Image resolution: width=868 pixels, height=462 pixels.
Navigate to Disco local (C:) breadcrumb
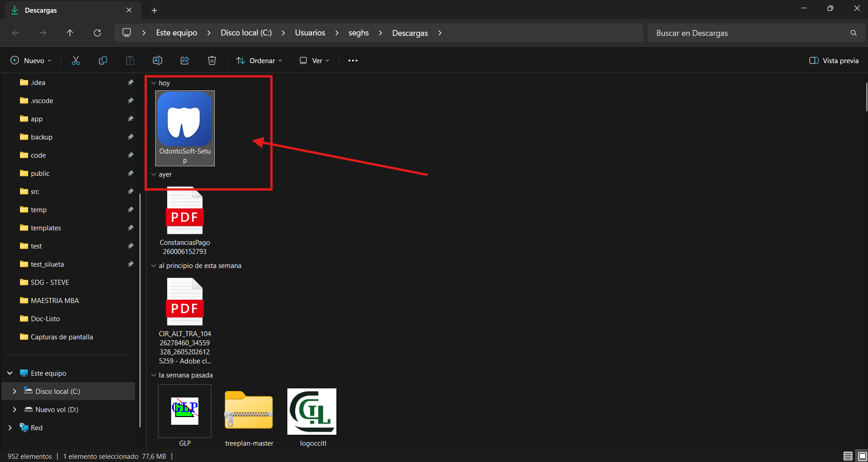pos(246,33)
